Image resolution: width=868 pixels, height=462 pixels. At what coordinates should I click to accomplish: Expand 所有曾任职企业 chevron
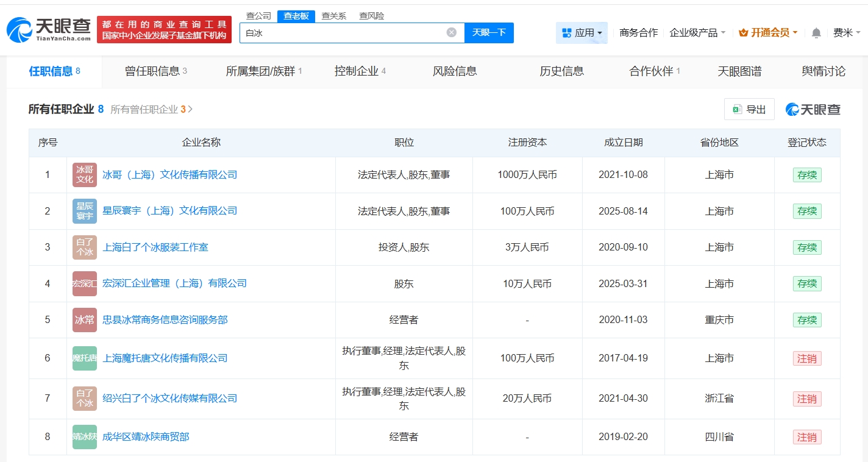pyautogui.click(x=191, y=109)
